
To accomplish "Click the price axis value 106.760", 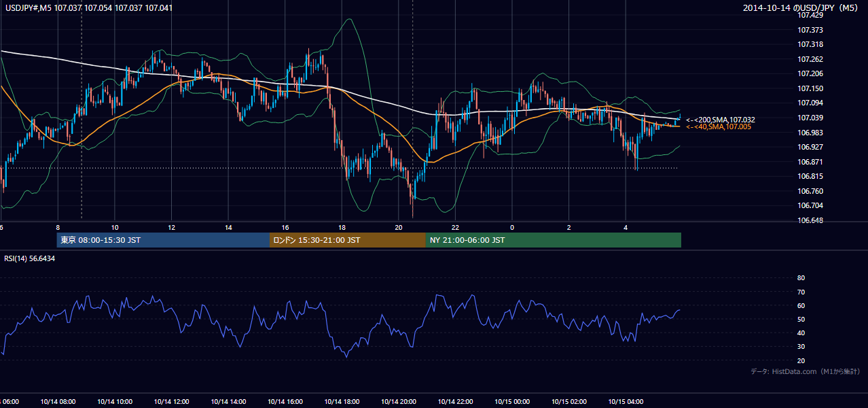I will (810, 191).
